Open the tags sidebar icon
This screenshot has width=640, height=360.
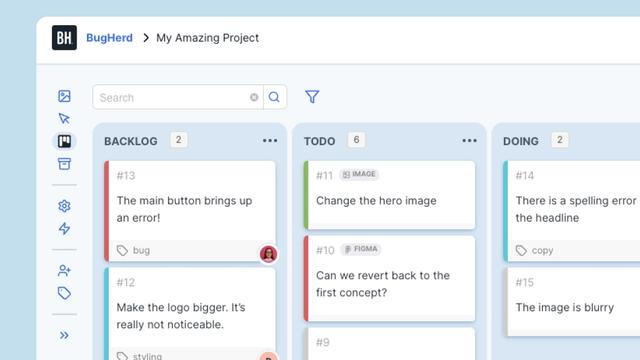click(64, 293)
